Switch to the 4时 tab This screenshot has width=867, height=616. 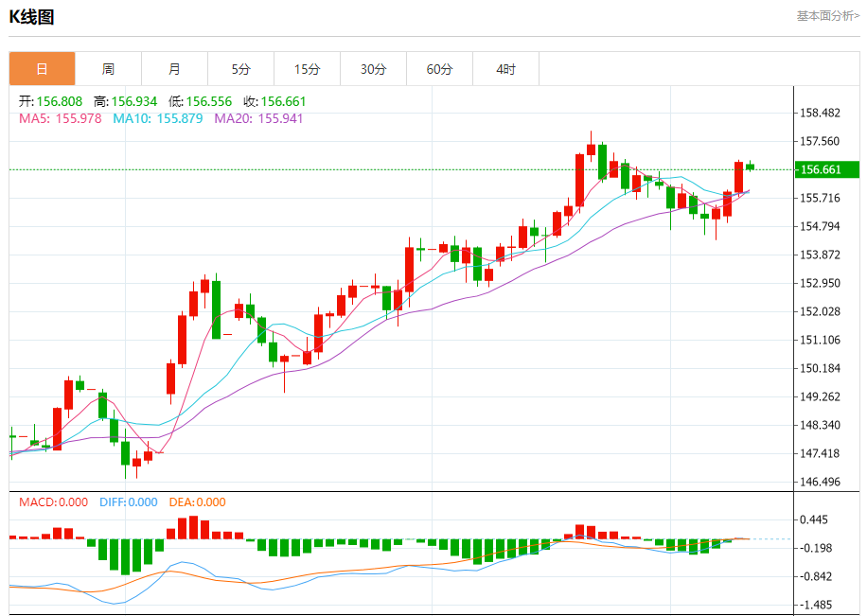coord(505,69)
